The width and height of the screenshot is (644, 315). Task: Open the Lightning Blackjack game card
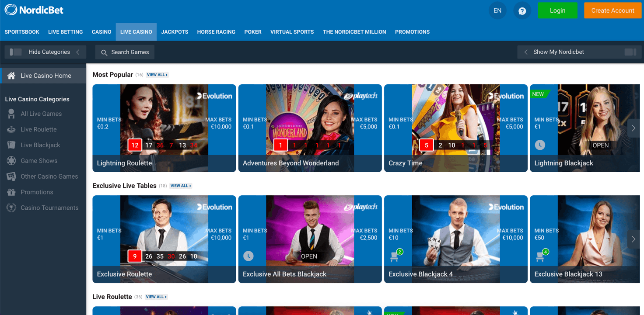[585, 128]
